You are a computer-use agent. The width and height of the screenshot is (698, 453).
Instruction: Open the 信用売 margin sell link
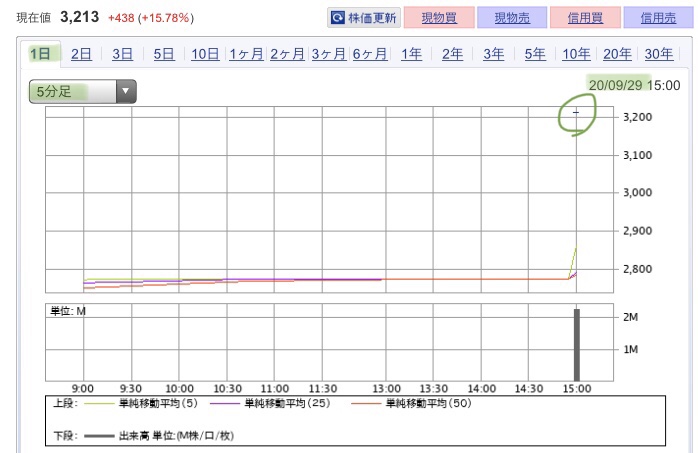658,18
